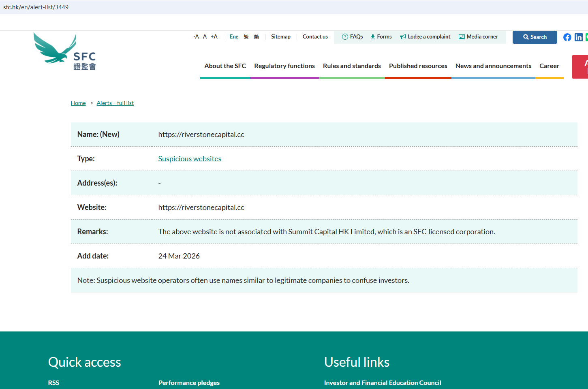Expand the About the SFC menu
The height and width of the screenshot is (389, 588).
coord(225,66)
